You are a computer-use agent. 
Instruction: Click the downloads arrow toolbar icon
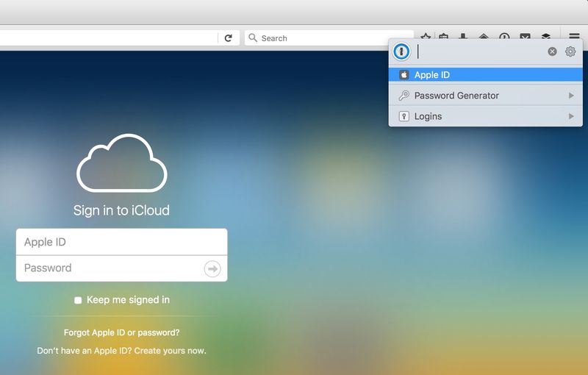click(463, 36)
